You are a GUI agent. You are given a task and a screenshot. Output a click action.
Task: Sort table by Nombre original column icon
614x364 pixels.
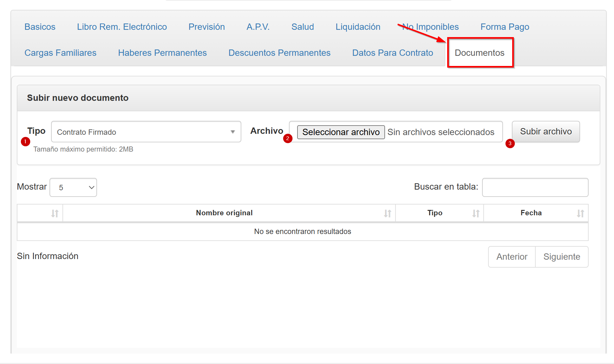[x=387, y=213]
